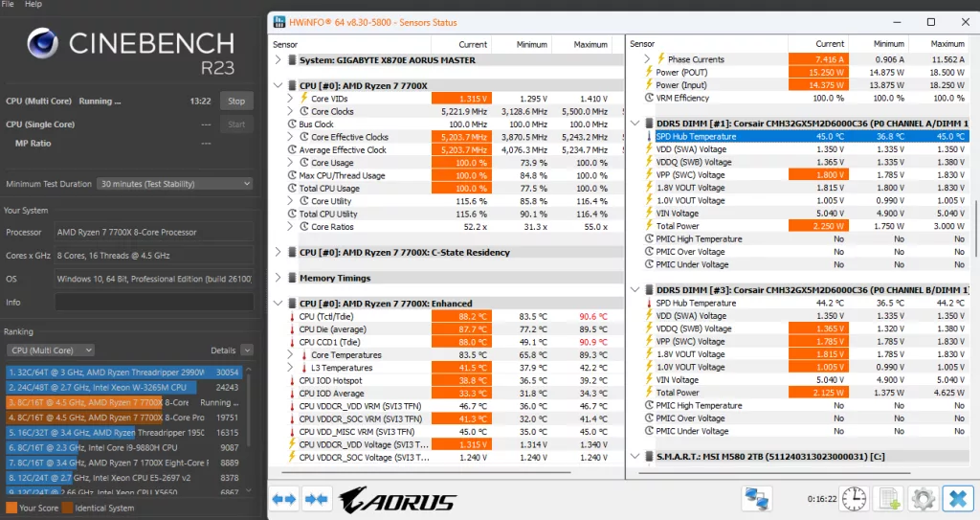
Task: Open the Minimum Test Duration dropdown
Action: click(174, 183)
